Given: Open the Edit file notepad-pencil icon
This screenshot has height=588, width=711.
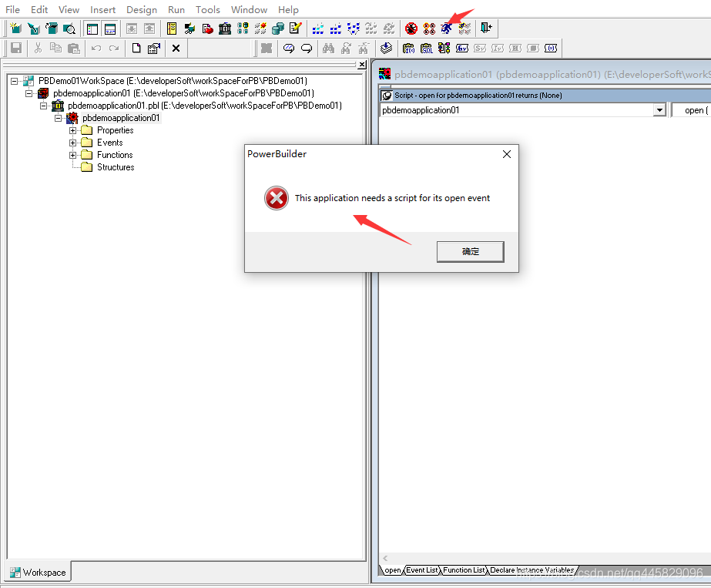Looking at the screenshot, I should point(296,29).
